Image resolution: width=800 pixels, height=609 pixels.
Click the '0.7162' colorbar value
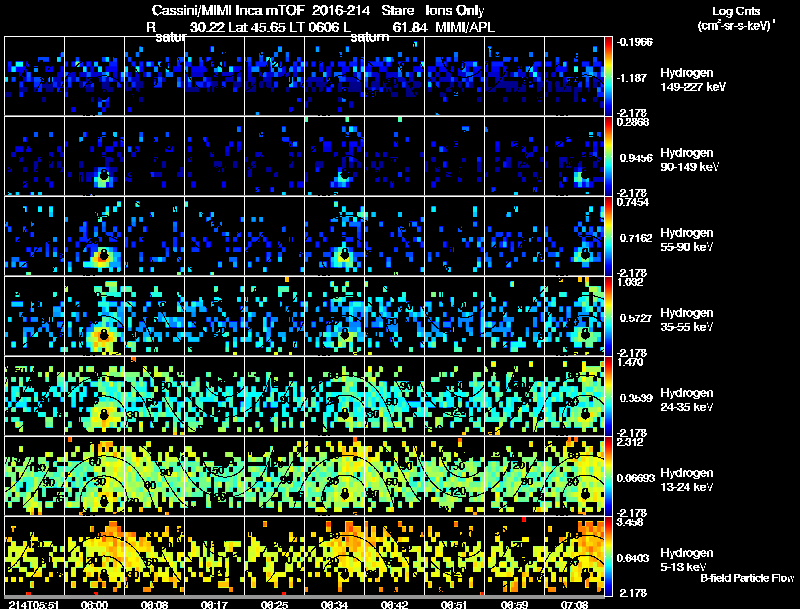(x=636, y=238)
